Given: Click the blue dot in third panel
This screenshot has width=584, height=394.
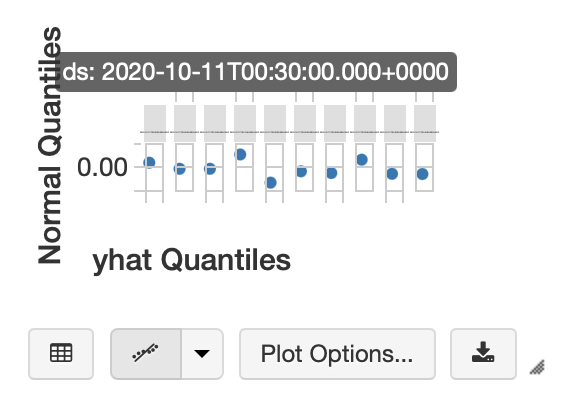Looking at the screenshot, I should point(210,169).
